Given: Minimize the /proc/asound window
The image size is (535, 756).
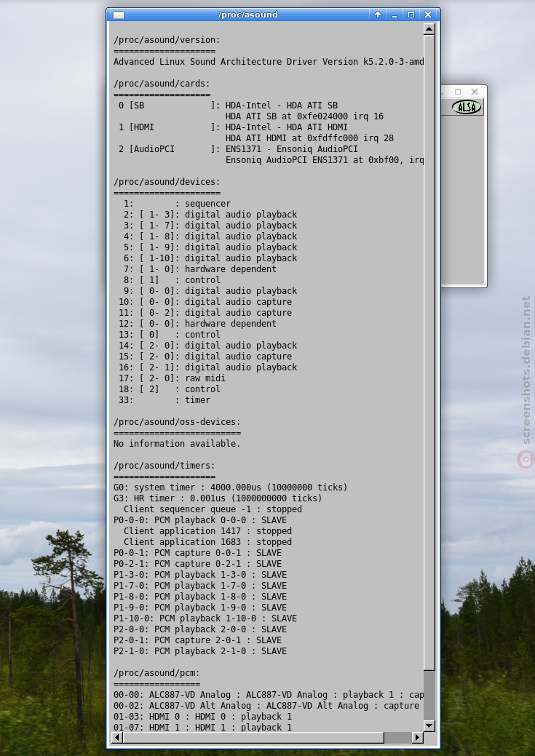Looking at the screenshot, I should tap(395, 15).
